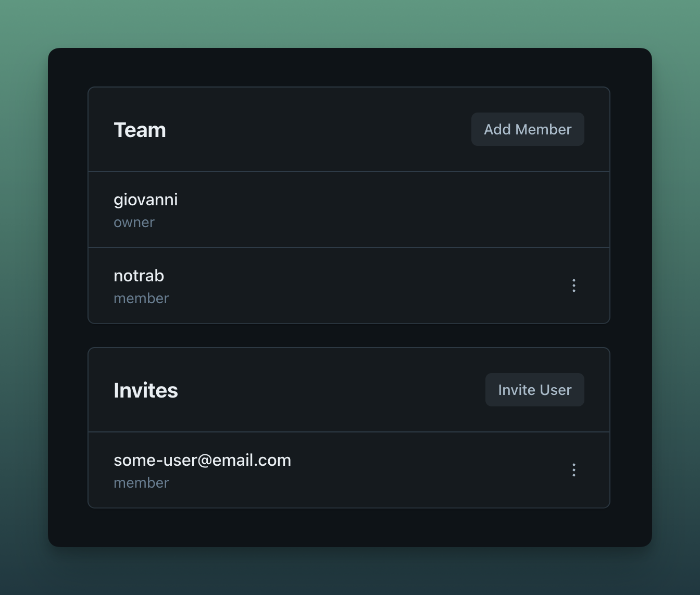Click the empty space in notrab's row
700x595 pixels.
(x=365, y=286)
